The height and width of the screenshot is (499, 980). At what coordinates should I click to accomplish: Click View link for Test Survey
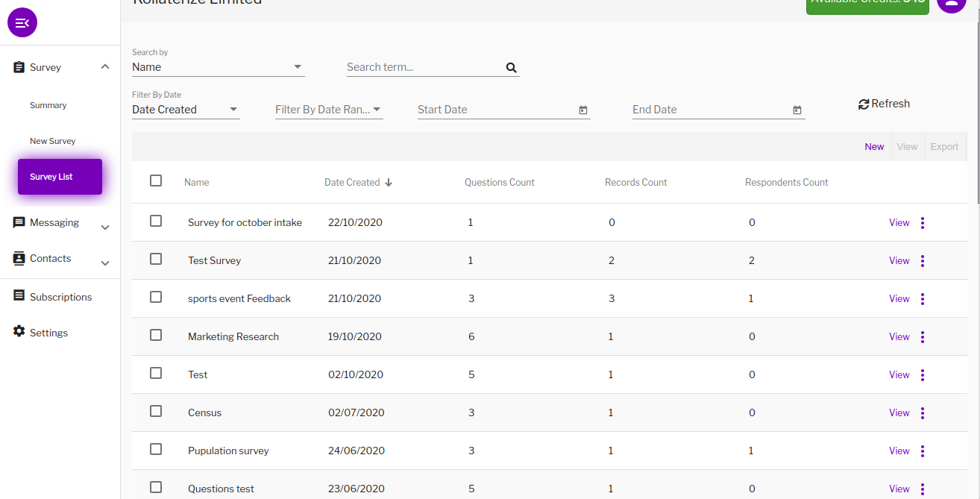(x=899, y=260)
